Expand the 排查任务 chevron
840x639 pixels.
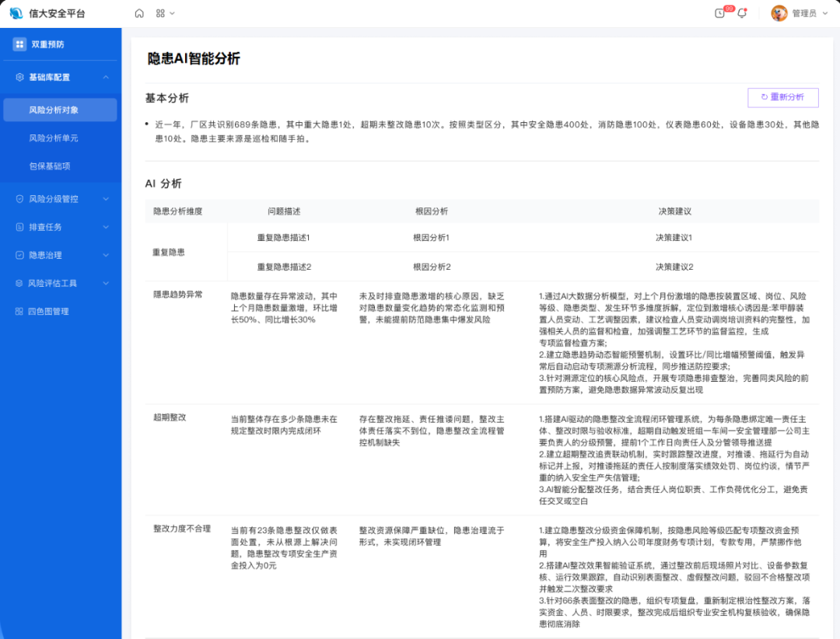[x=106, y=227]
